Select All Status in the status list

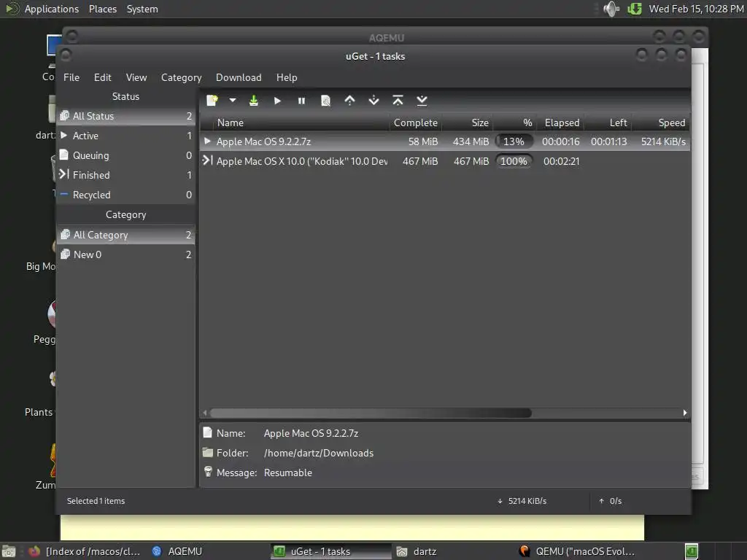pos(125,116)
